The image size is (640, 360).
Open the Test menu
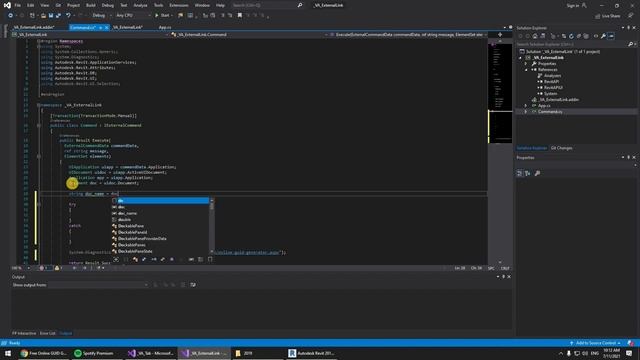point(124,5)
